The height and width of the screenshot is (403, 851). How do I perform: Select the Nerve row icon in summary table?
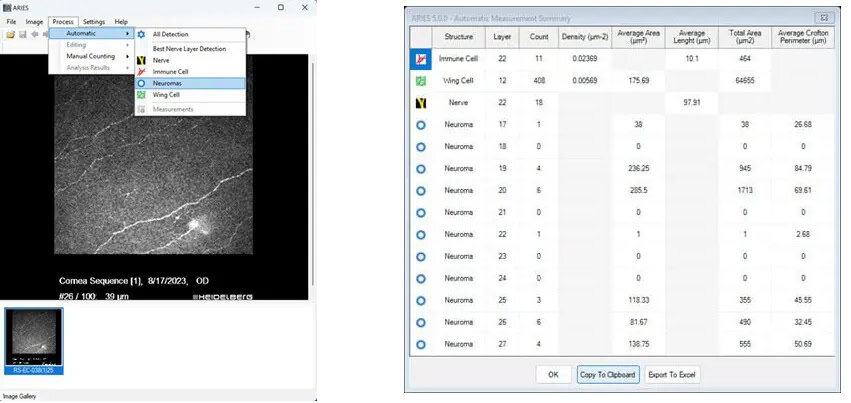click(421, 103)
